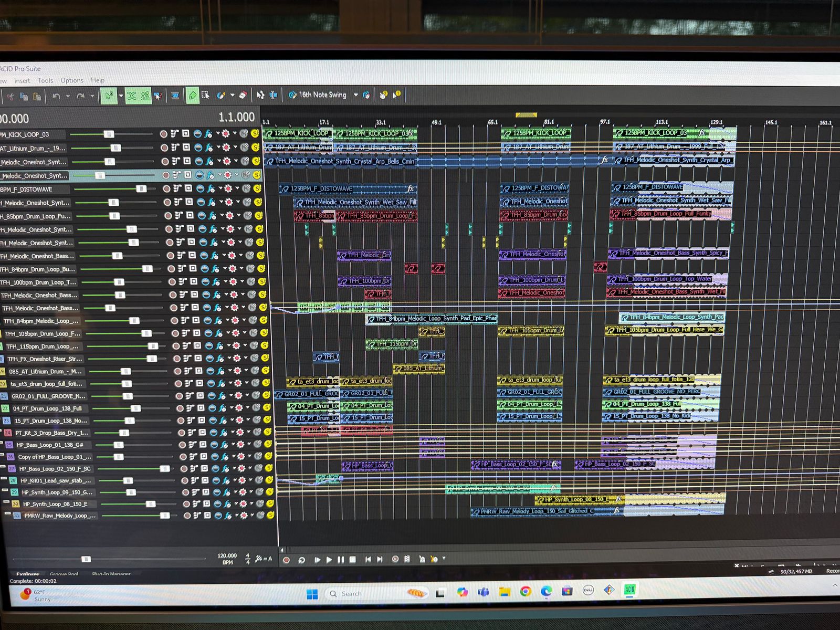
Task: Arm HP_Synth_Loop_08_150_E track for record
Action: [186, 504]
